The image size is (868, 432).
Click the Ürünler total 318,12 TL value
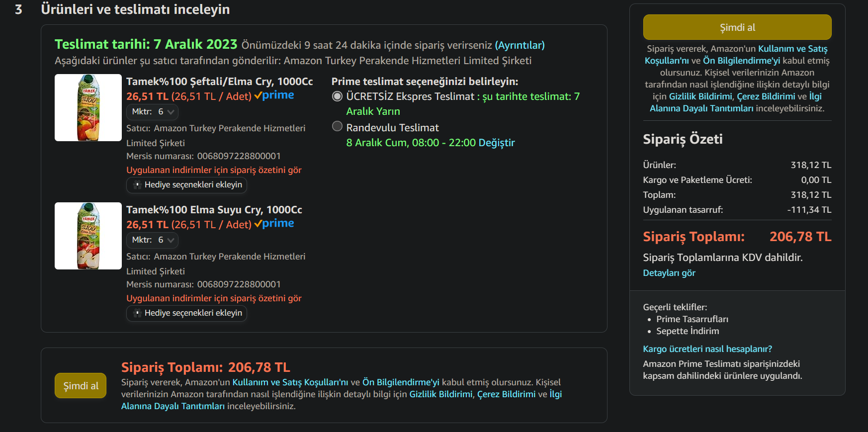[x=811, y=165]
